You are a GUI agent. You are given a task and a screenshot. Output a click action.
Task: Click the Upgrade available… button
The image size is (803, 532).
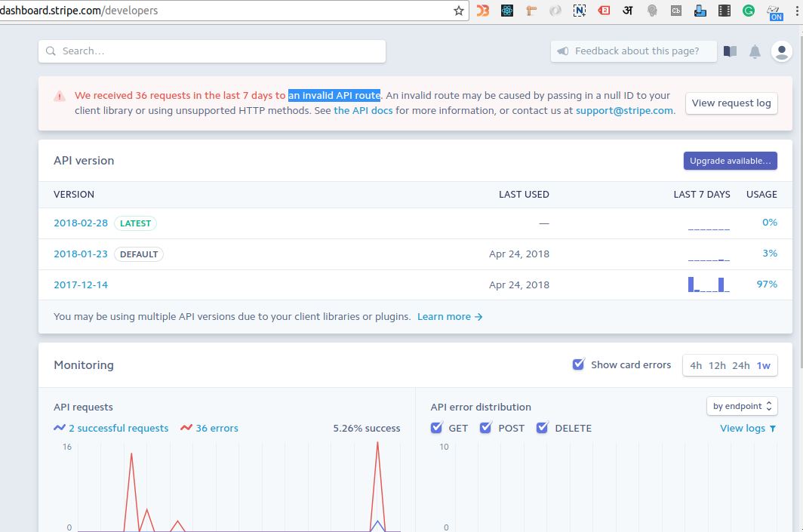point(731,161)
